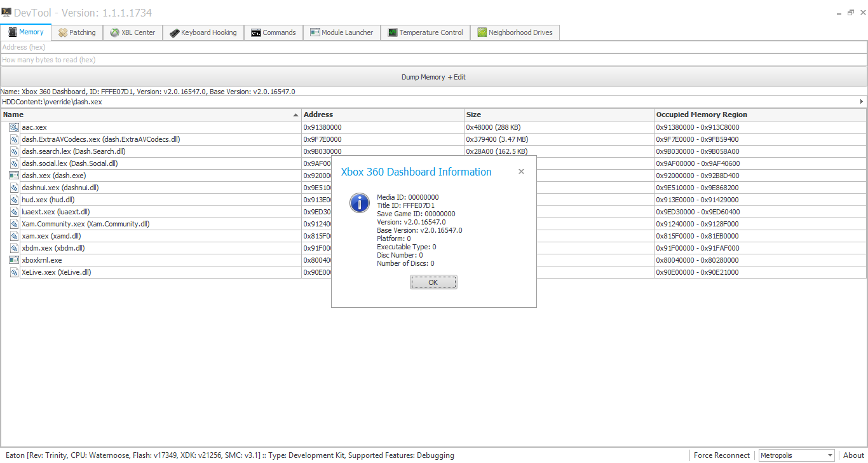This screenshot has width=868, height=463.
Task: Click the Dump Memory + Edit button
Action: tap(434, 77)
